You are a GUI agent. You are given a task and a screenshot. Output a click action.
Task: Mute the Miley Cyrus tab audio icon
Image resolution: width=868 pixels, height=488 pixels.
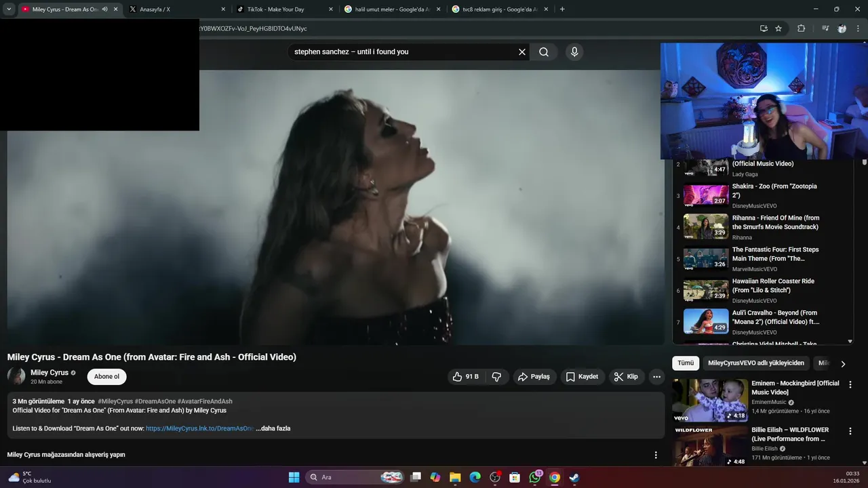[x=104, y=9]
